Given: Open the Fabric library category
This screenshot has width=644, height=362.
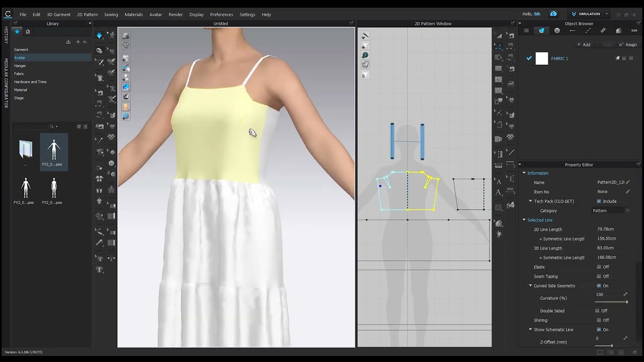Looking at the screenshot, I should [19, 74].
